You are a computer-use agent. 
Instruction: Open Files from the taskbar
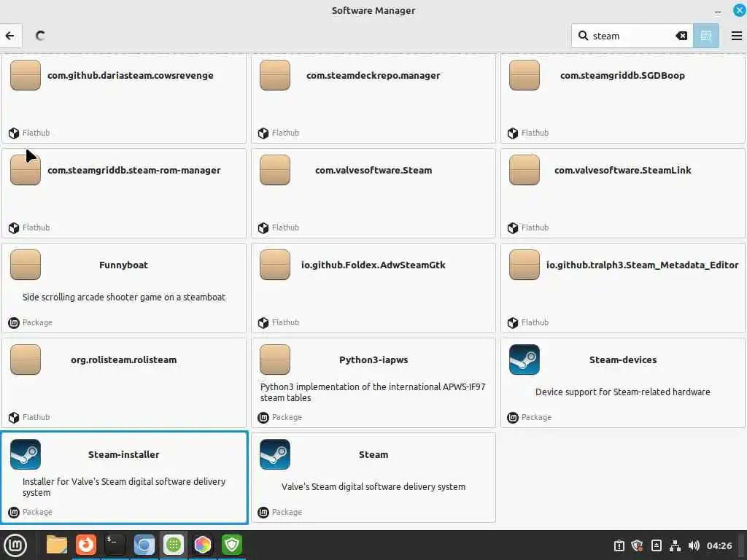(x=57, y=545)
